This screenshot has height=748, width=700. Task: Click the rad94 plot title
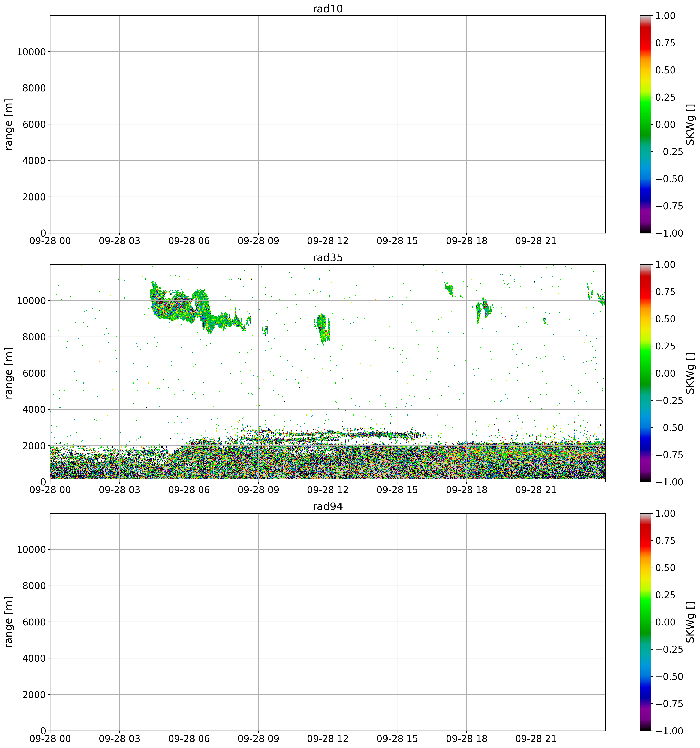click(x=328, y=506)
